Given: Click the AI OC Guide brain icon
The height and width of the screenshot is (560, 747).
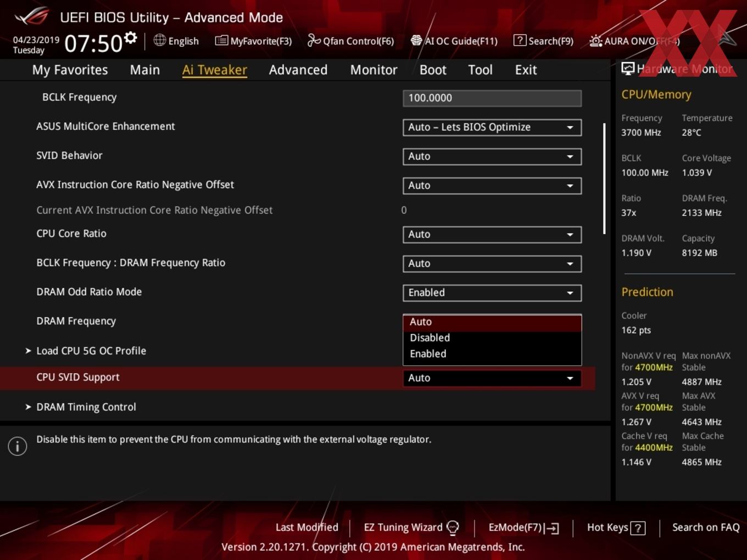Looking at the screenshot, I should (416, 41).
